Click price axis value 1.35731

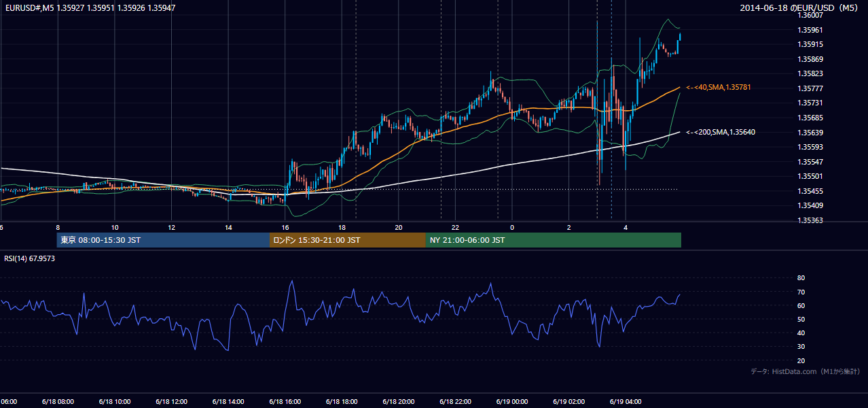click(x=810, y=103)
